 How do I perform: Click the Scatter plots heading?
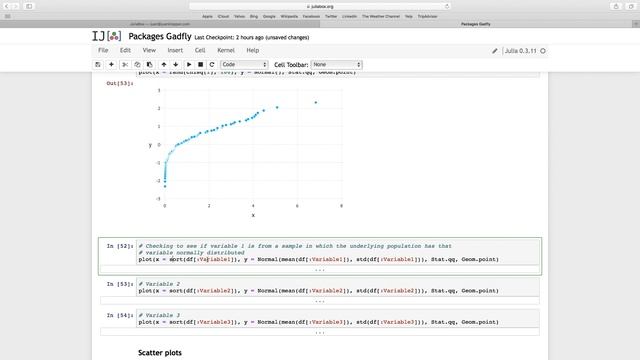pos(160,353)
